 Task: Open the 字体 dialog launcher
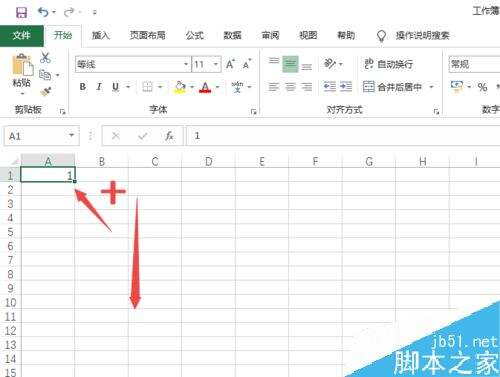coord(254,112)
